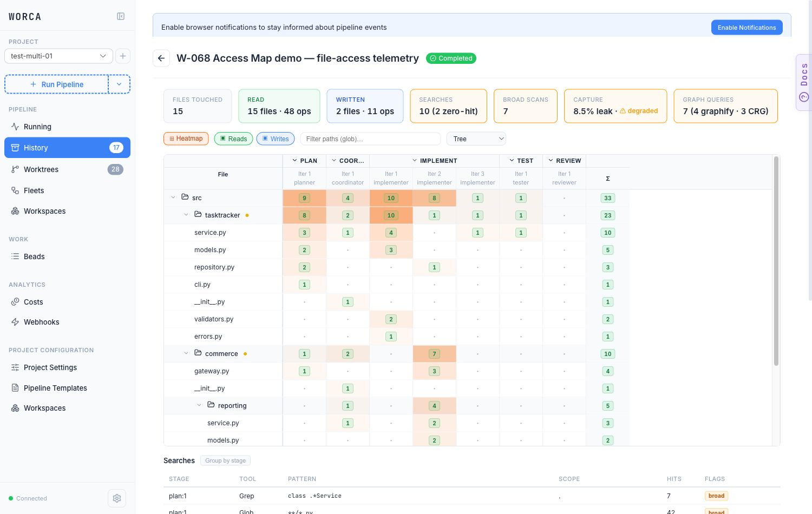Click the tasktracker folder icon

(198, 214)
